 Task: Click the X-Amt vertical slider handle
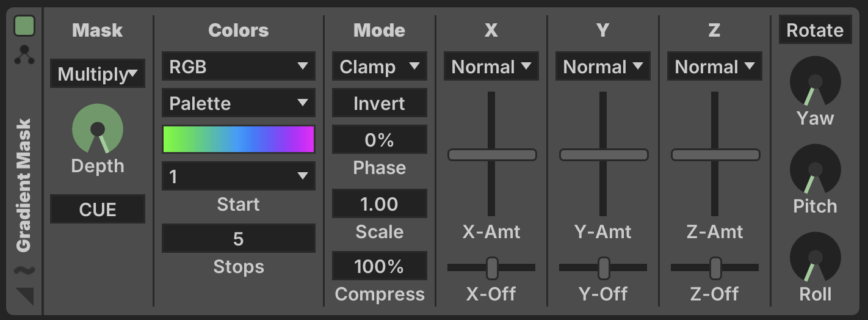(492, 155)
